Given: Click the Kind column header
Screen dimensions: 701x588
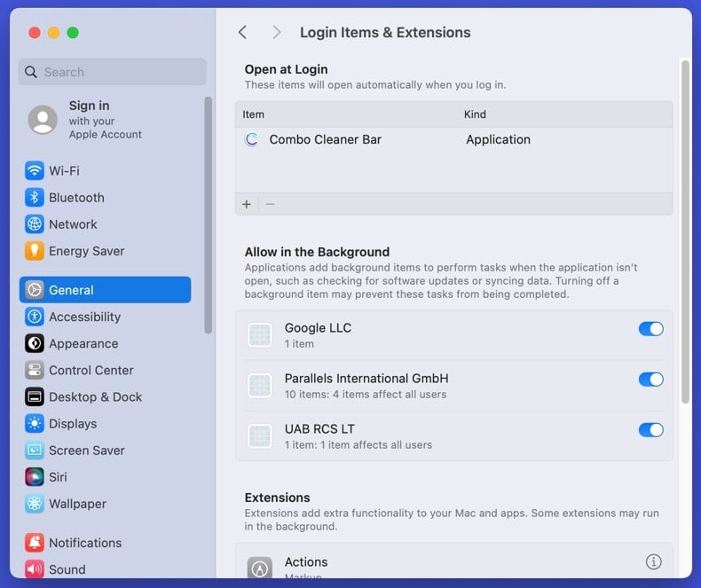Looking at the screenshot, I should tap(475, 114).
